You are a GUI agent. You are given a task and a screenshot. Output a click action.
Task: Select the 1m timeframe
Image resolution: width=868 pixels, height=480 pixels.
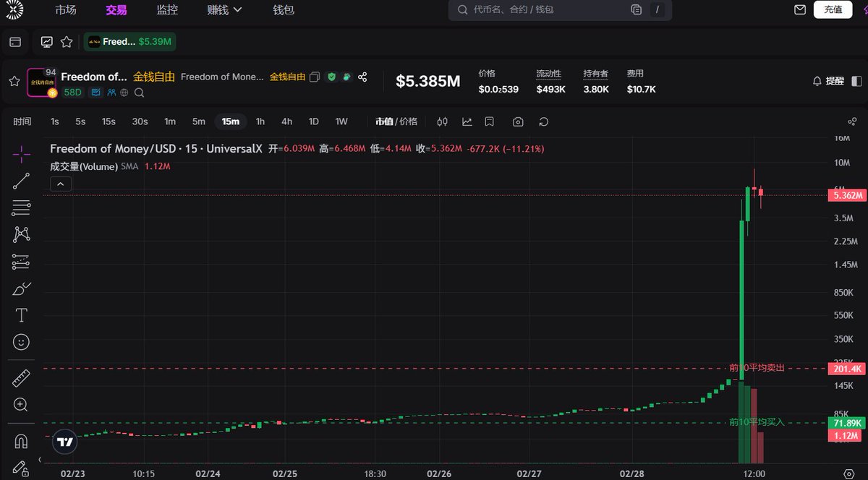[x=170, y=121]
